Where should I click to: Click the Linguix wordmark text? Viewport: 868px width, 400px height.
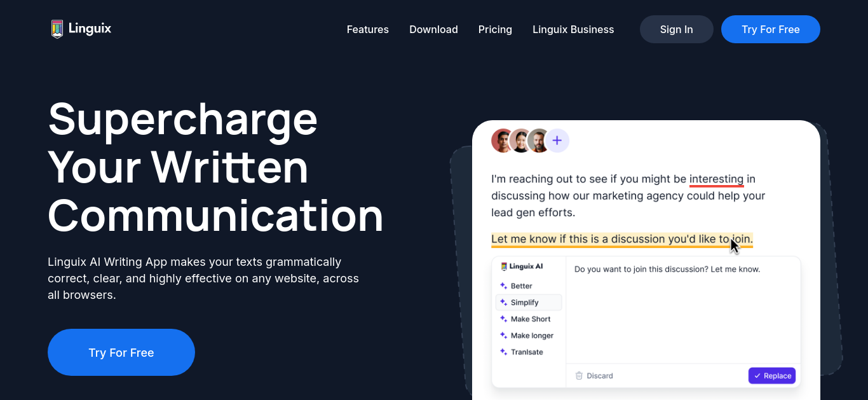pyautogui.click(x=90, y=29)
